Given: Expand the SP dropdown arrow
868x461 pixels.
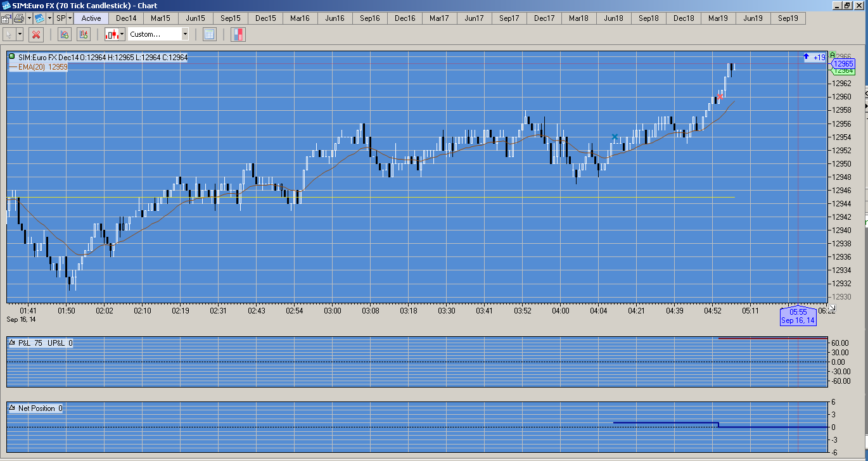Looking at the screenshot, I should pos(70,18).
